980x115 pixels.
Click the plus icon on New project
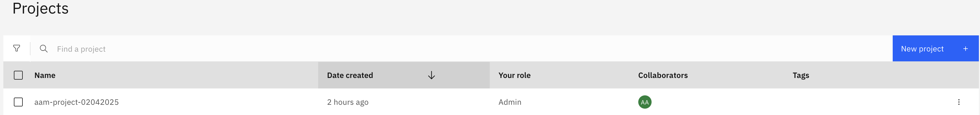(x=965, y=49)
